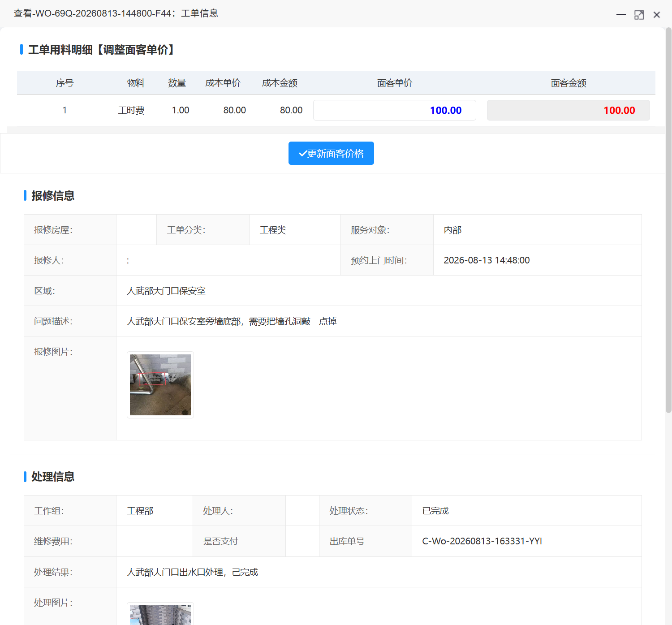This screenshot has height=625, width=672.
Task: Click the 面客单价 column header
Action: pos(395,83)
